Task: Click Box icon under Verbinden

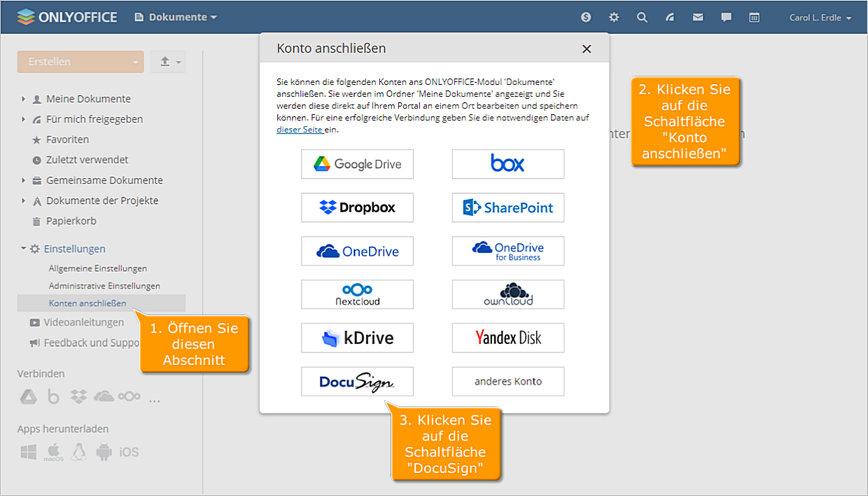Action: click(53, 397)
